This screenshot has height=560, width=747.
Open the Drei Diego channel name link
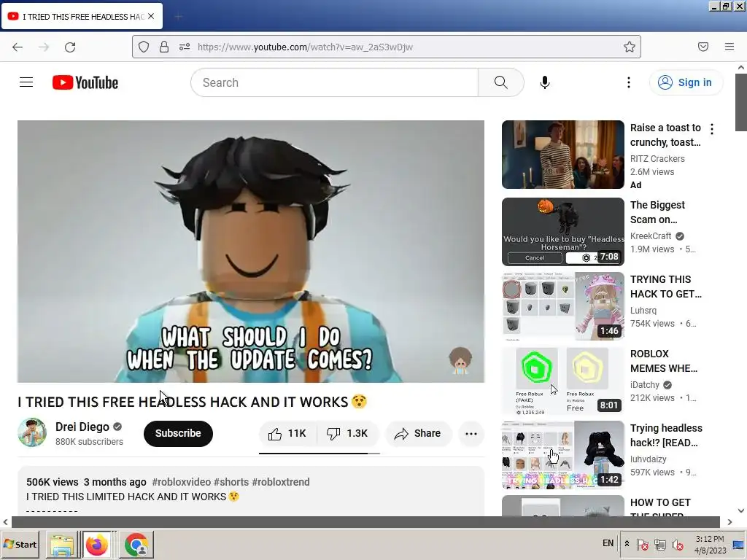tap(82, 427)
